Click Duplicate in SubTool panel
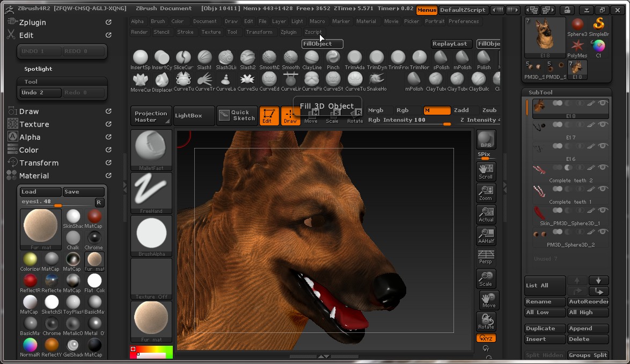This screenshot has width=630, height=364. [545, 328]
